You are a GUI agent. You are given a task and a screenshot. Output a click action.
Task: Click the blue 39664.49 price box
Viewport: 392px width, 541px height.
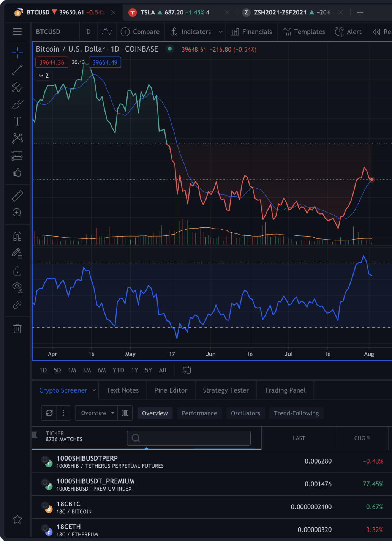pyautogui.click(x=105, y=62)
